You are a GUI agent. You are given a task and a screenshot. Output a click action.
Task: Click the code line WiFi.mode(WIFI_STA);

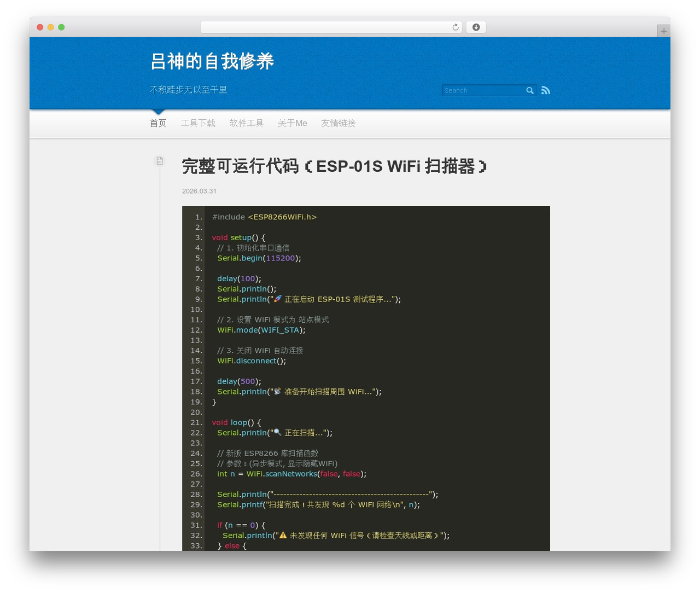click(261, 330)
